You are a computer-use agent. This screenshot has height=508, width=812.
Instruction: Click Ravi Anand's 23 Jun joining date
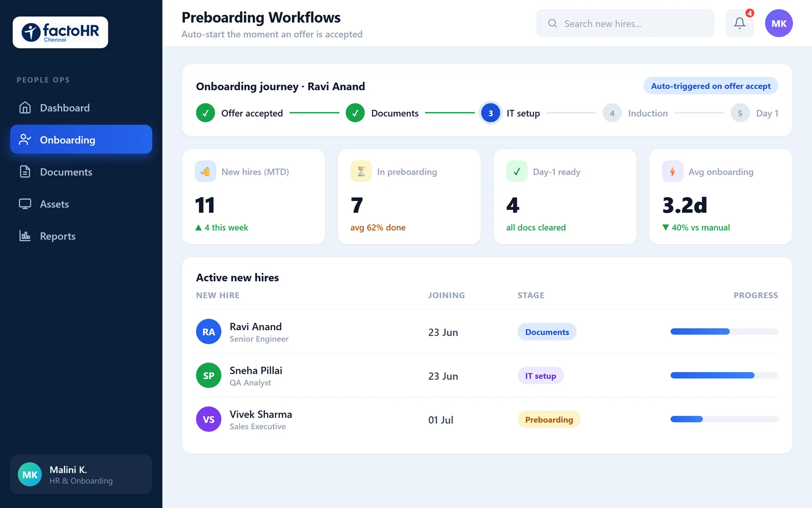click(x=443, y=332)
